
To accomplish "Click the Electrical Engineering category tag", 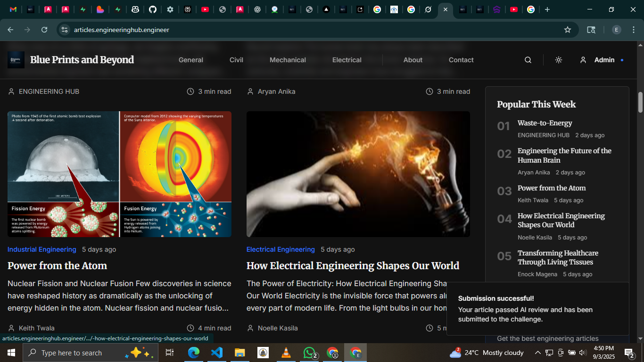I will point(281,249).
